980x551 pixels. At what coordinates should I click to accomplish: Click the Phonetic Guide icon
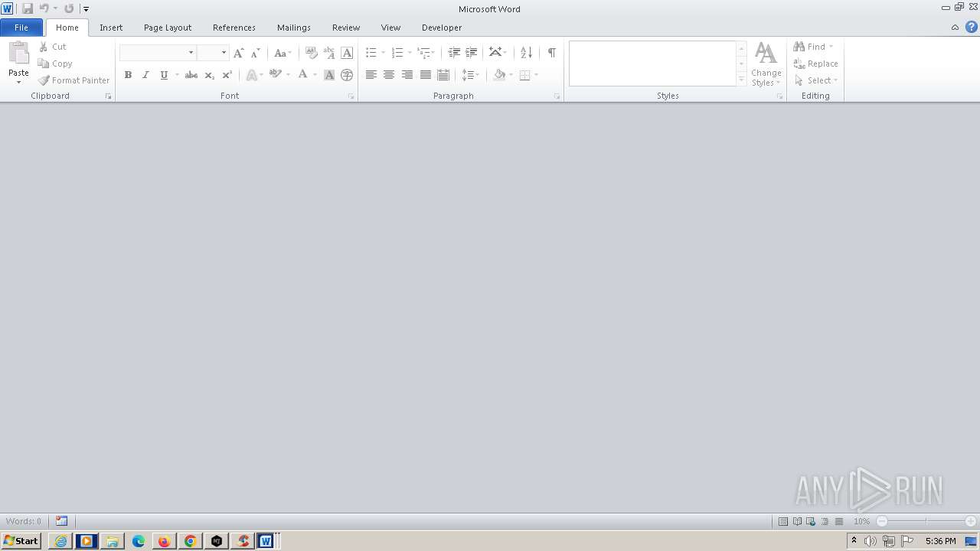[329, 53]
